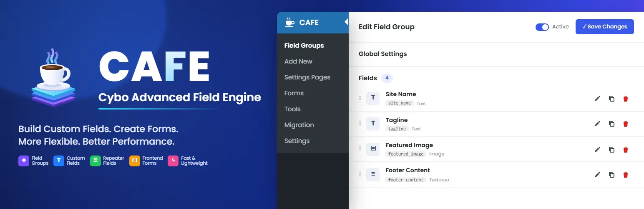Open Add New in the sidebar

[298, 61]
